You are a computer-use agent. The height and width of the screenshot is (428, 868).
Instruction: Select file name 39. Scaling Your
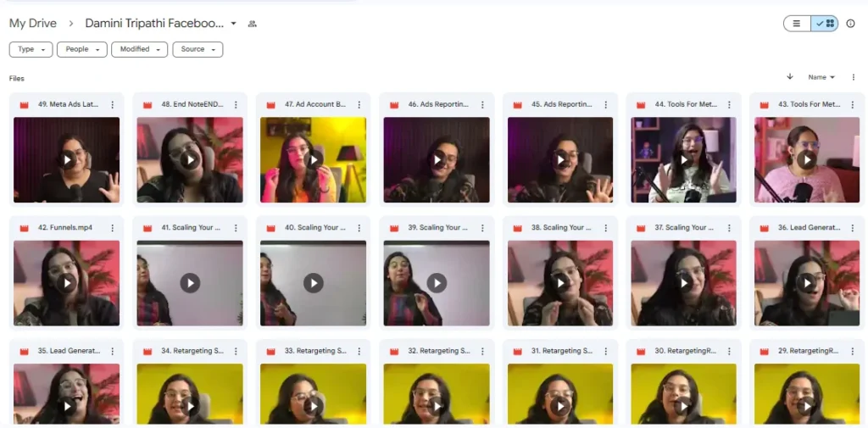tap(440, 228)
